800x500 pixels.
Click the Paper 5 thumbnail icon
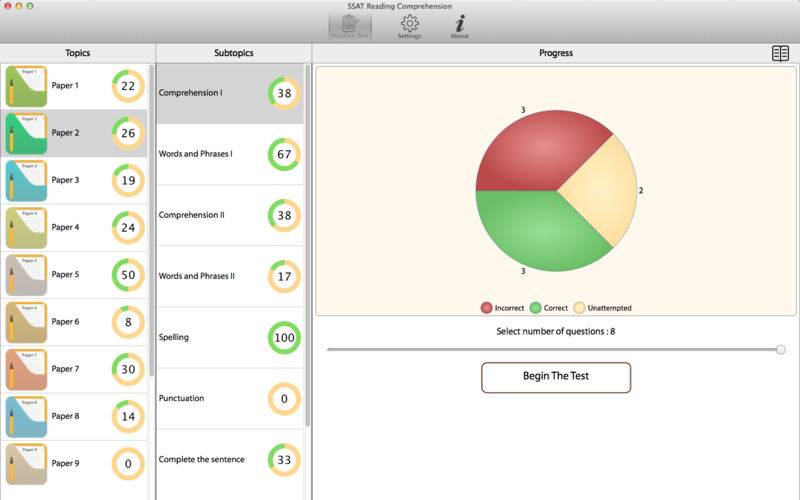26,275
